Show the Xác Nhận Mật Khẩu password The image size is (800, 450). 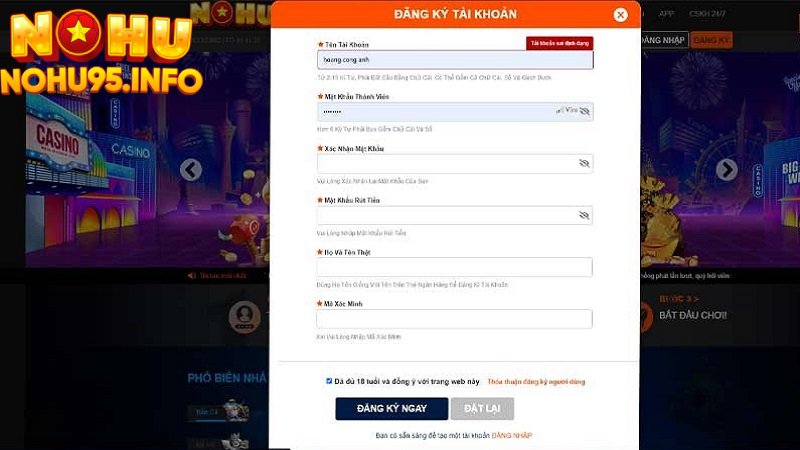(584, 163)
